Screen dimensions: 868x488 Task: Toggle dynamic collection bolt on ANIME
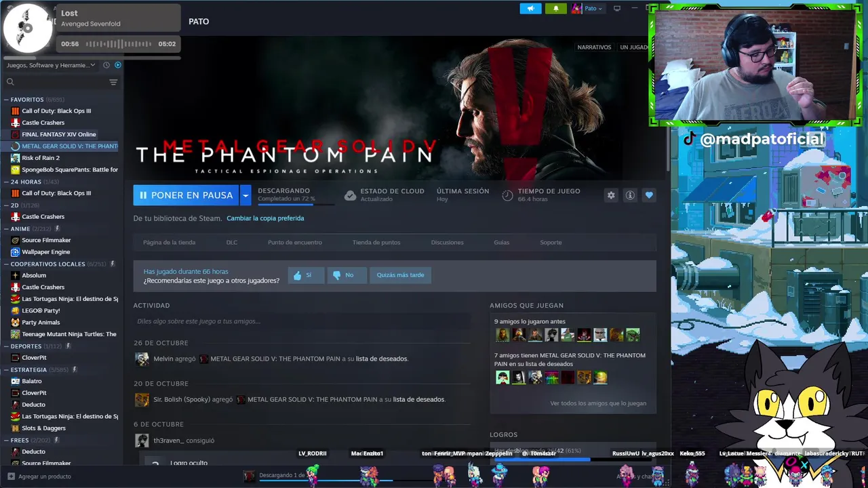click(x=57, y=229)
